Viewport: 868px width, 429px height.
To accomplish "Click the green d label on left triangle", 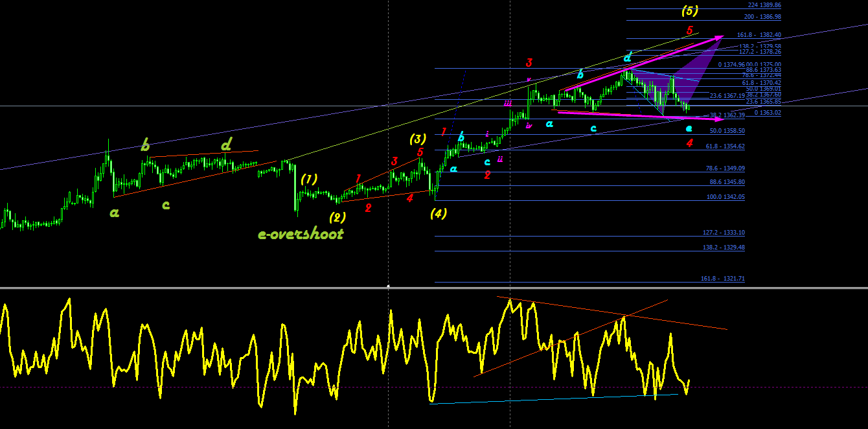I will 226,145.
